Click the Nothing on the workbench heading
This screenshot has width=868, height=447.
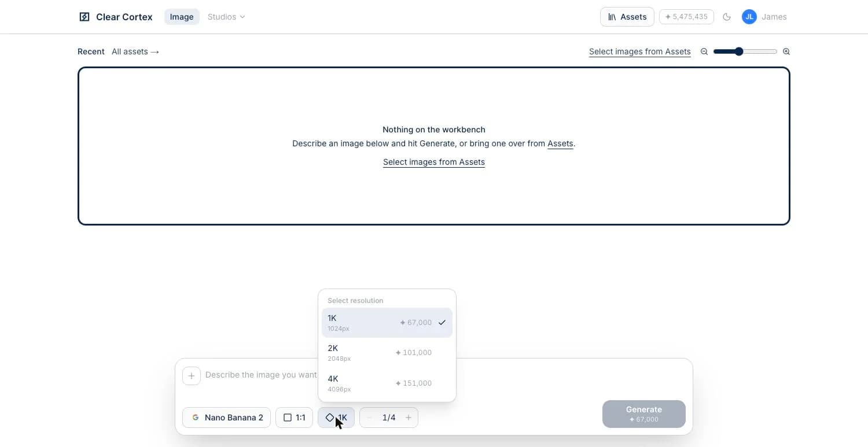pyautogui.click(x=434, y=130)
